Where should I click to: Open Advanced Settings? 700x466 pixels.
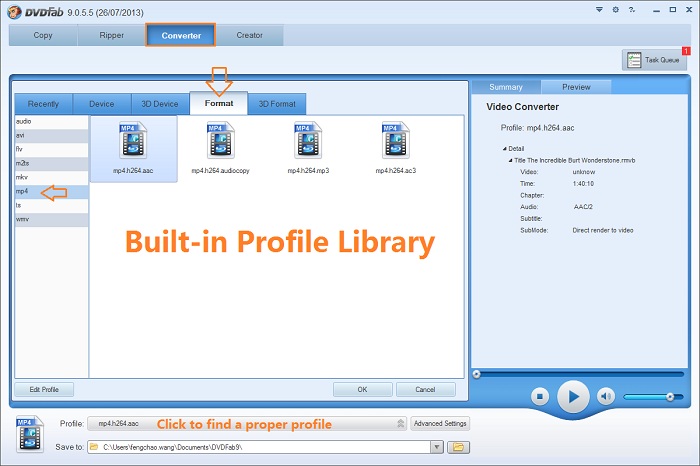(x=440, y=423)
